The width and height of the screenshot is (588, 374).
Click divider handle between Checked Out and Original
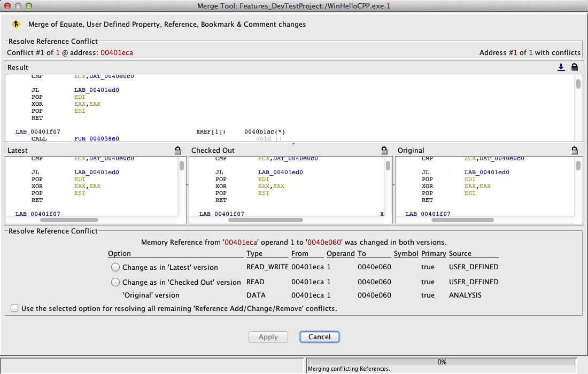click(x=393, y=184)
